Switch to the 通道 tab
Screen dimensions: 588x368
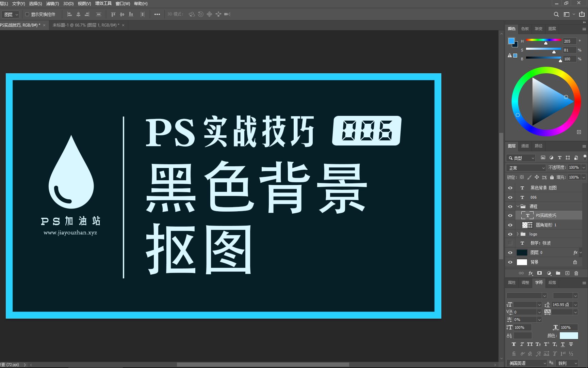[525, 146]
